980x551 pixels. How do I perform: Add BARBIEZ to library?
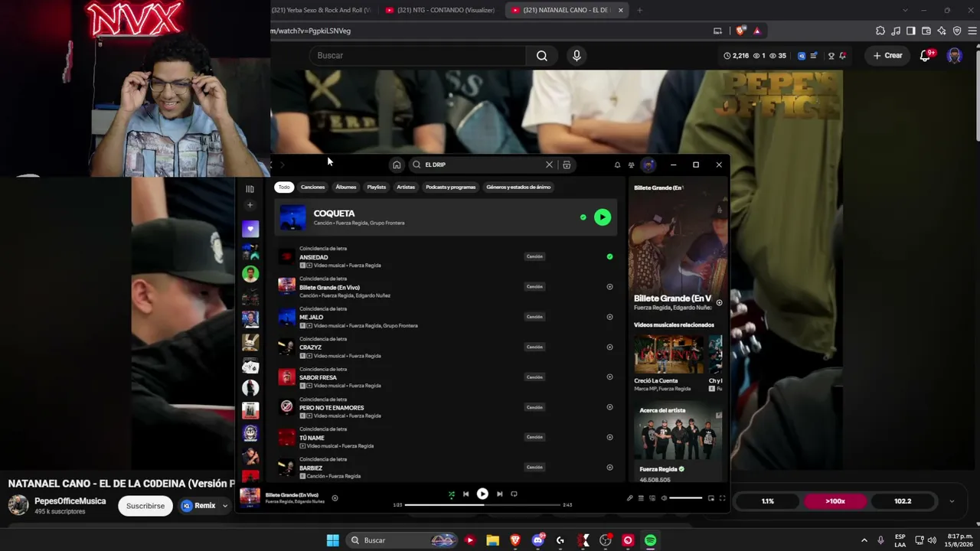point(609,467)
